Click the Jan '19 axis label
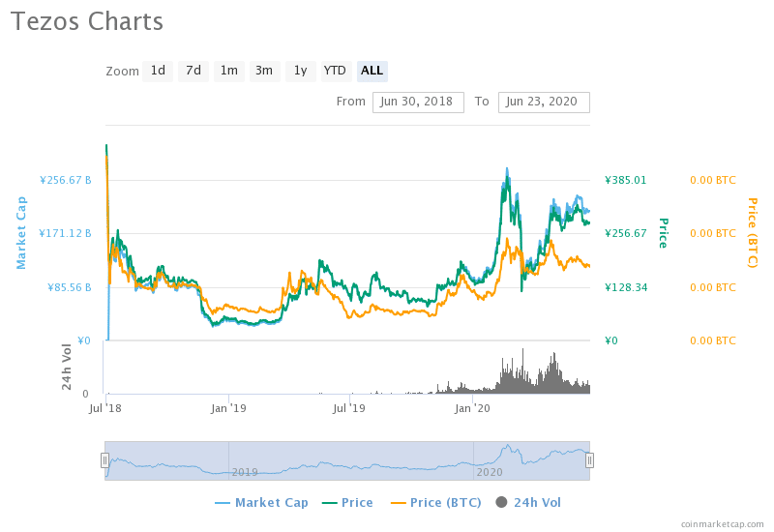 click(x=228, y=408)
